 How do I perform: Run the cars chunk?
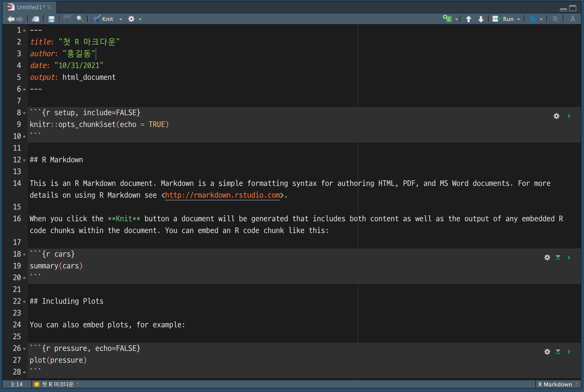point(569,257)
